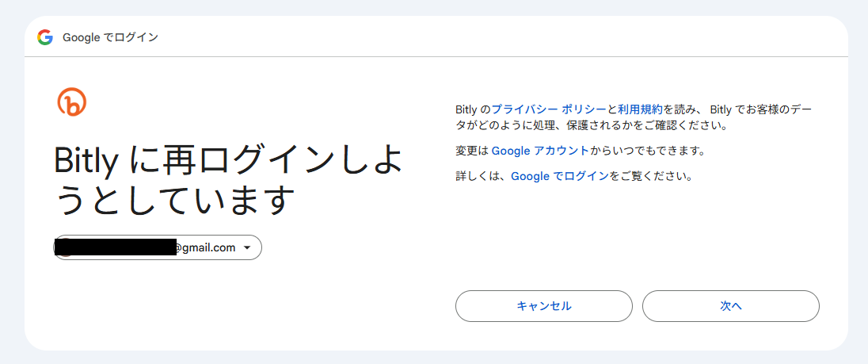Image resolution: width=868 pixels, height=364 pixels.
Task: Click the Google logo icon
Action: coord(44,37)
